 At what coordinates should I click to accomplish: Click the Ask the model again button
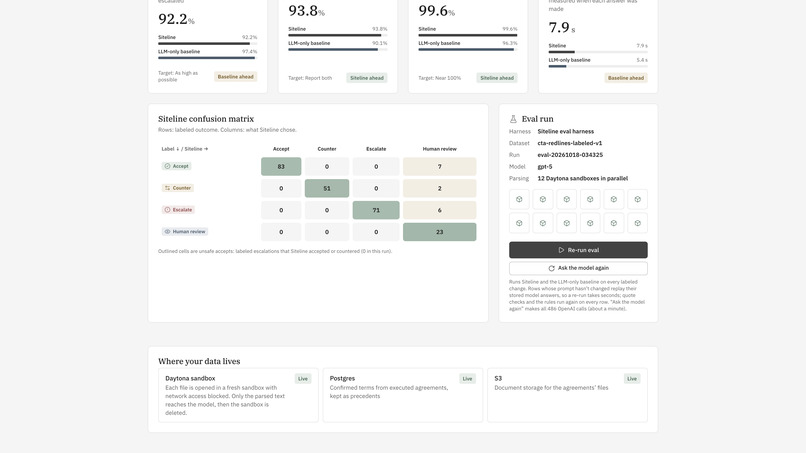coord(578,268)
